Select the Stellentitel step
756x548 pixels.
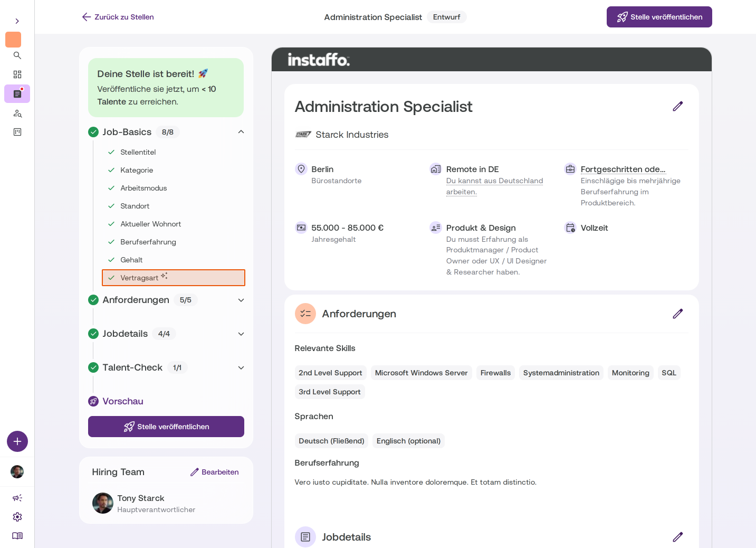coord(174,152)
